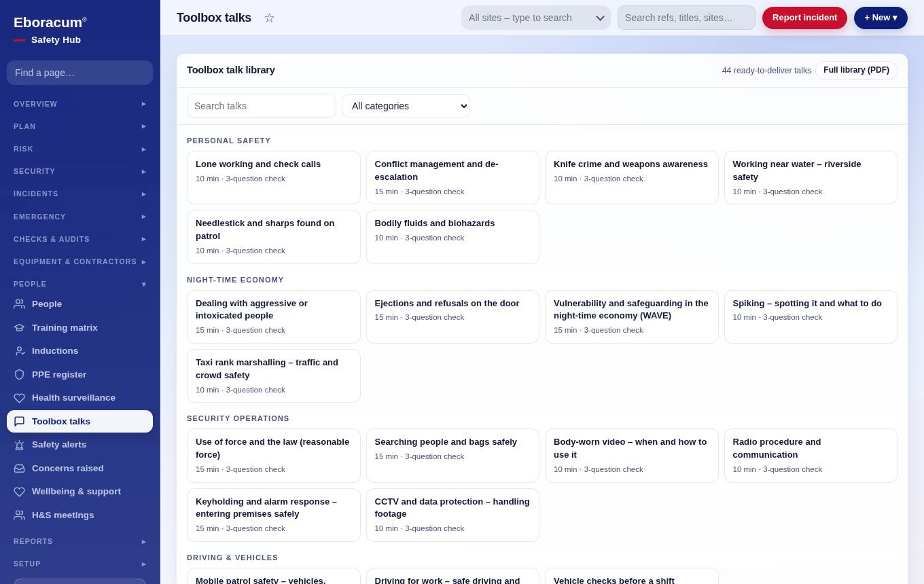Viewport: 924px width, 584px height.
Task: Open Concerns raised in the sidebar
Action: point(79,469)
